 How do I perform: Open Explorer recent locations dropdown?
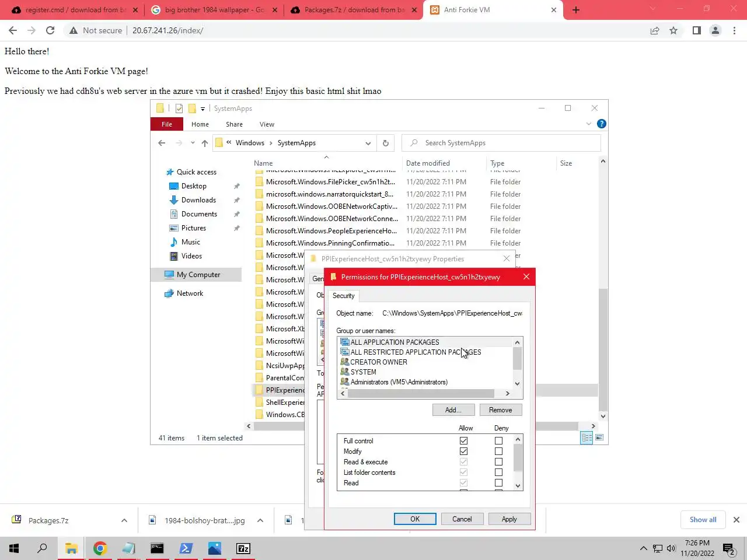click(193, 143)
